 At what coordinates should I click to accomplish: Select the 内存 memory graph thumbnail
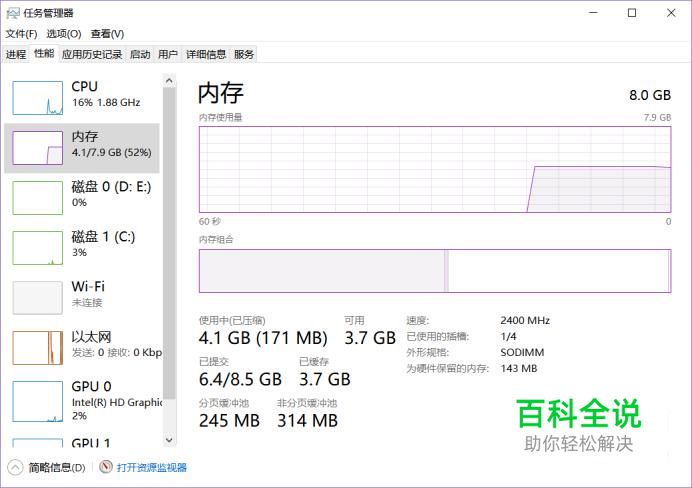pos(38,148)
